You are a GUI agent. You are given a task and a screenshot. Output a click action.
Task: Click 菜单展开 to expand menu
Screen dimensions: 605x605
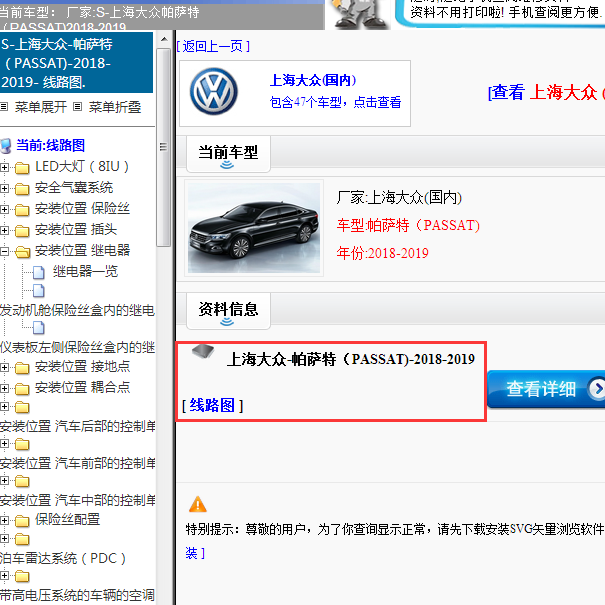coord(41,107)
